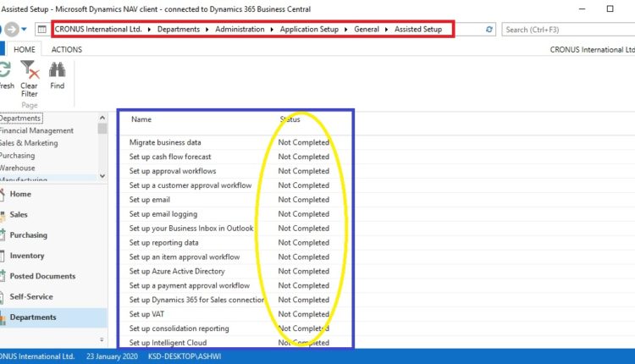Open the Inventory navigation pane button
Viewport: 635px width, 364px height.
click(27, 256)
